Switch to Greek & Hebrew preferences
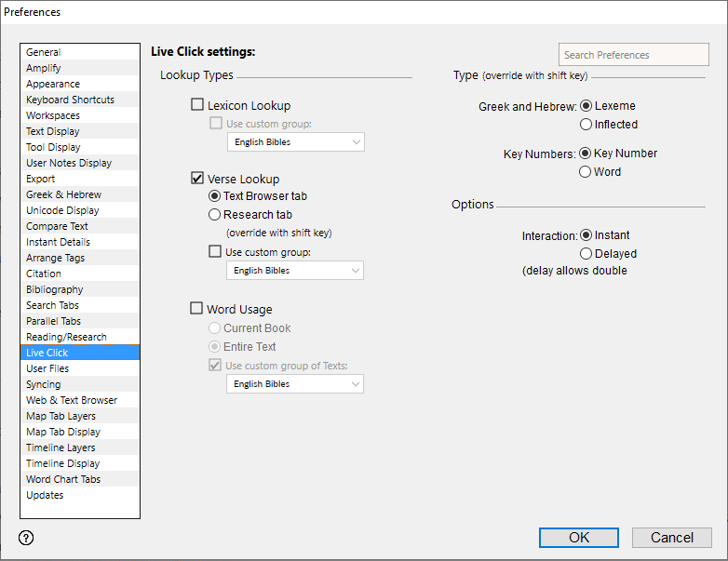Viewport: 728px width, 561px height. click(x=63, y=194)
